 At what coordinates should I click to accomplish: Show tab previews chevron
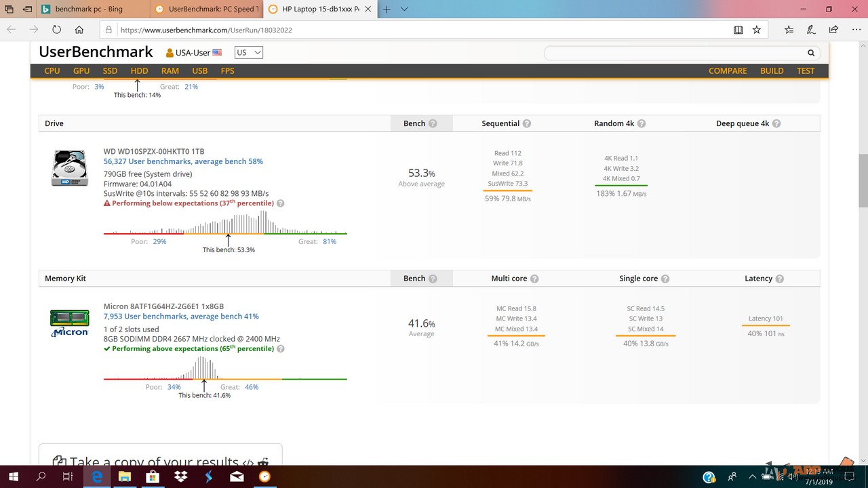pos(404,9)
